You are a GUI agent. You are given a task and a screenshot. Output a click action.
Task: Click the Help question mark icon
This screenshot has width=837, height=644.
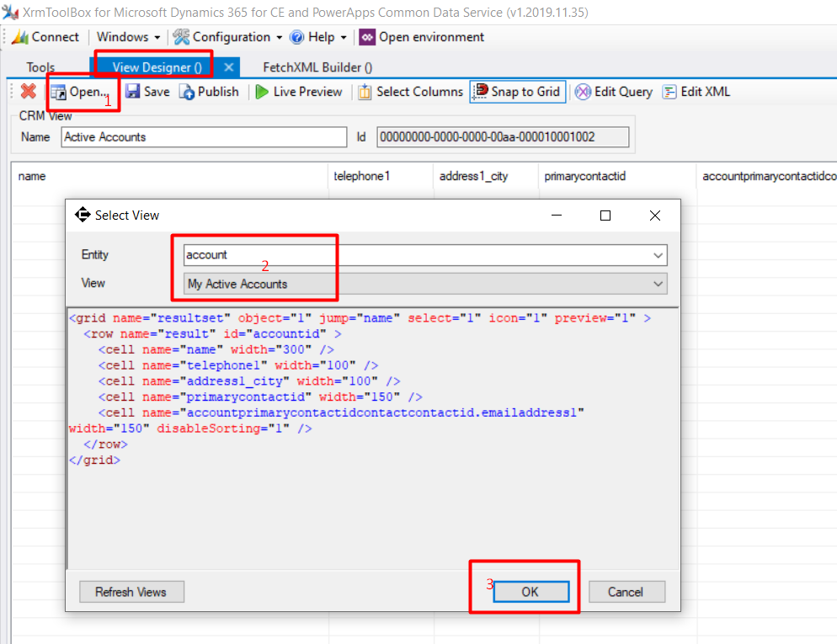pyautogui.click(x=296, y=37)
